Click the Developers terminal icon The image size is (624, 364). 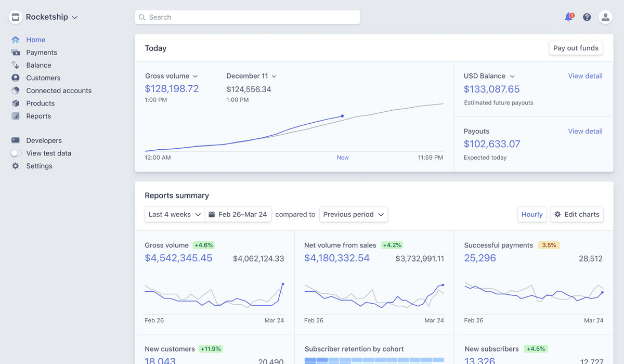[16, 140]
